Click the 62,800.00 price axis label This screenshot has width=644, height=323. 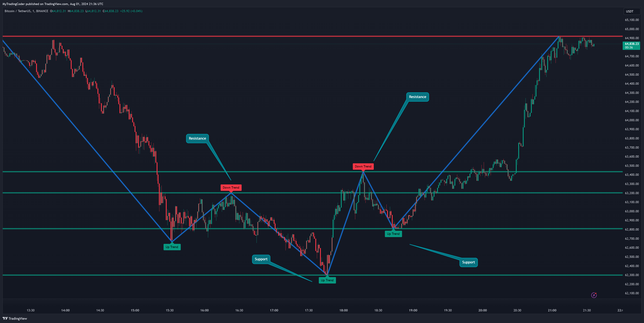(632, 229)
